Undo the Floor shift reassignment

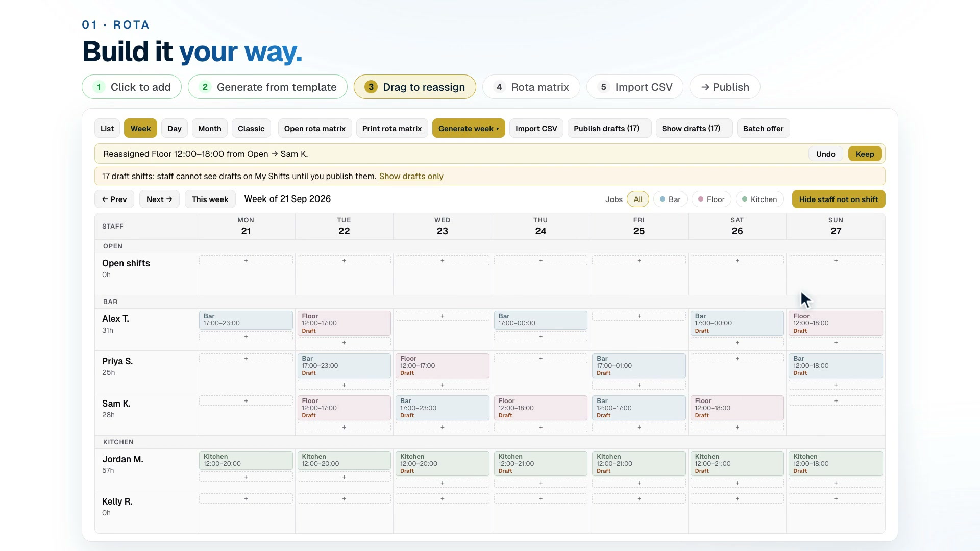(x=825, y=154)
